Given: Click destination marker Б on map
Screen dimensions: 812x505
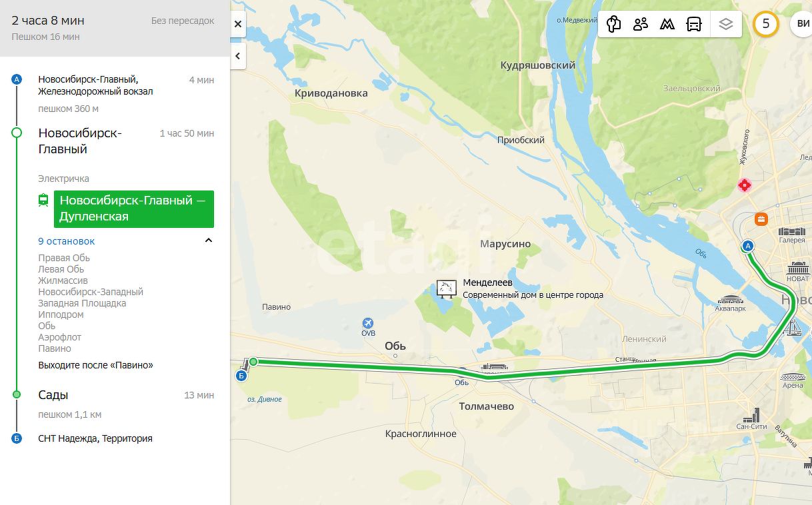Looking at the screenshot, I should click(241, 376).
